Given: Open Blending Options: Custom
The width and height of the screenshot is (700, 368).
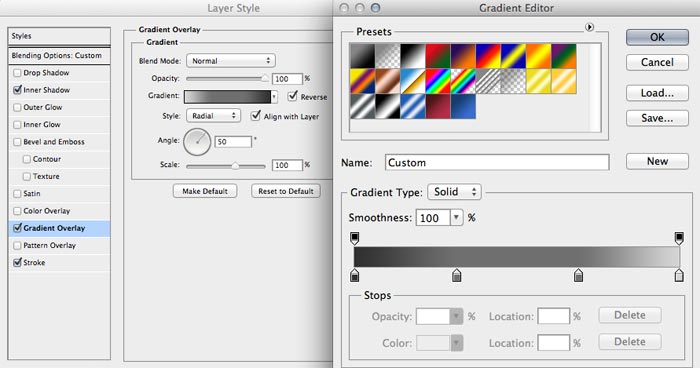Looking at the screenshot, I should point(59,55).
